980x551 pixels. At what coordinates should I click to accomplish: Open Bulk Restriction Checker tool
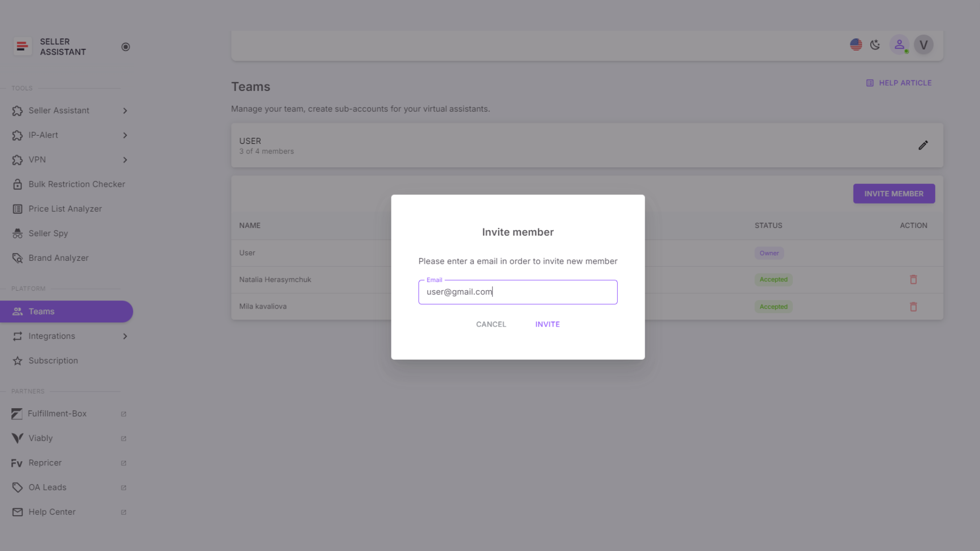(77, 184)
